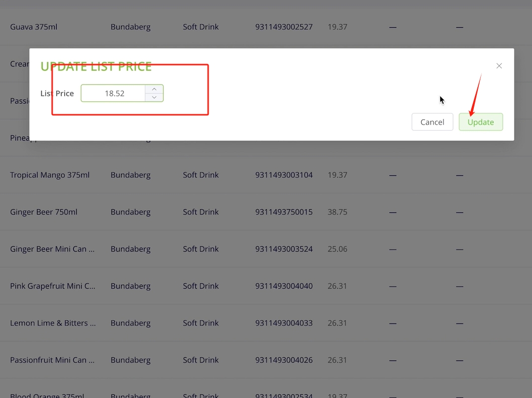This screenshot has height=398, width=532.
Task: Increase list price with up arrow
Action: tap(154, 89)
